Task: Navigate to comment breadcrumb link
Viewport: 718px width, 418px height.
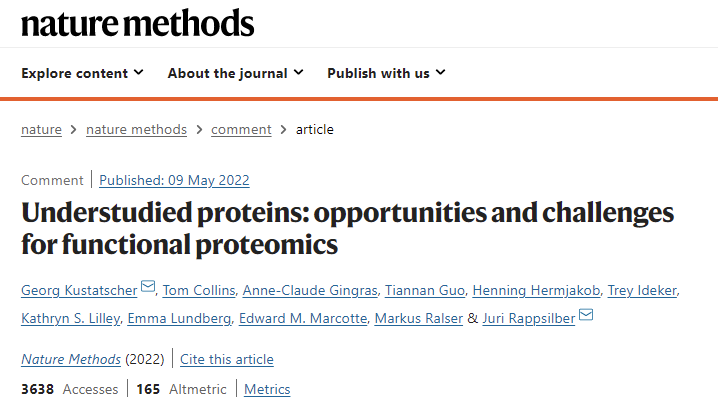Action: coord(241,130)
